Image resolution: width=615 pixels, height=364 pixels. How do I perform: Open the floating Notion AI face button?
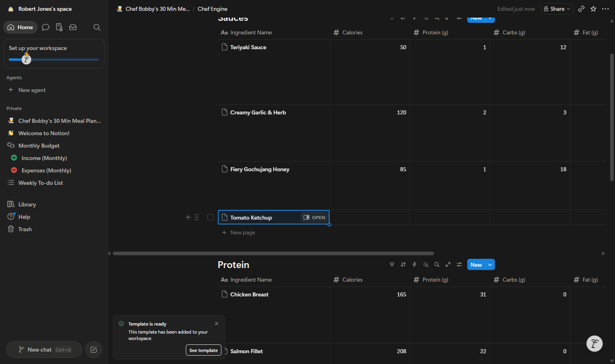tap(595, 343)
